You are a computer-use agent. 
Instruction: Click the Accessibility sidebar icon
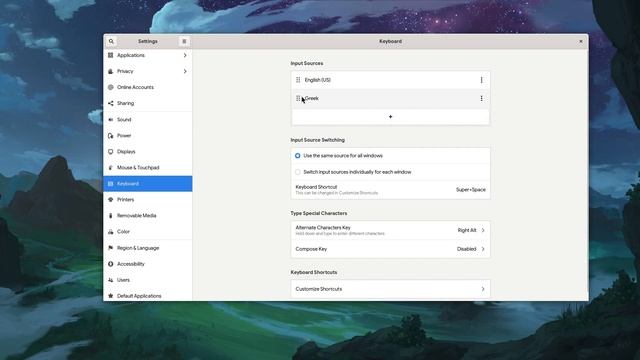pos(110,264)
